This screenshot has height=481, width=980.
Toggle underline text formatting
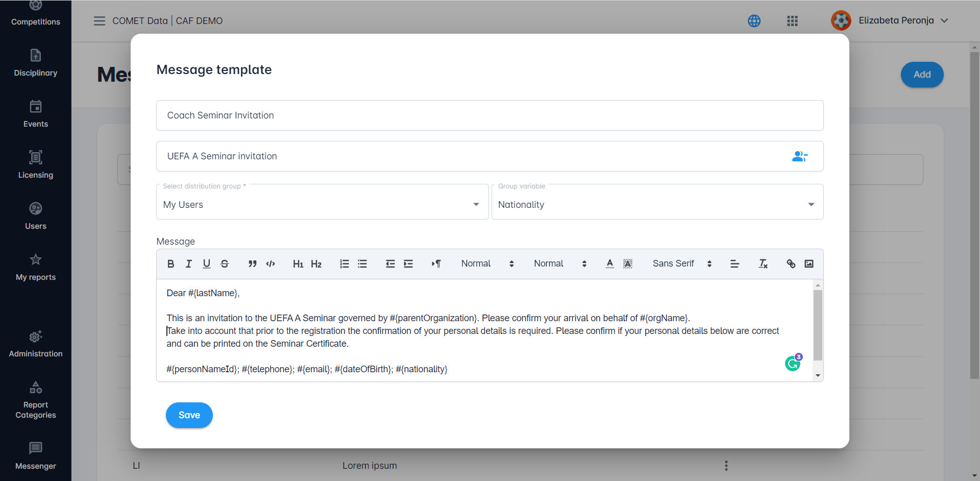point(206,264)
